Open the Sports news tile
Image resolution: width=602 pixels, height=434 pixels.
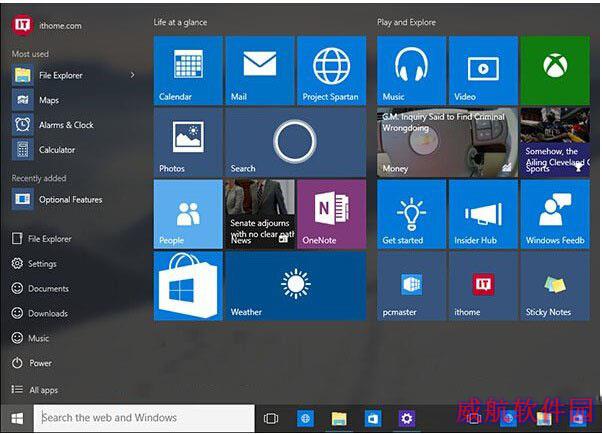click(555, 142)
